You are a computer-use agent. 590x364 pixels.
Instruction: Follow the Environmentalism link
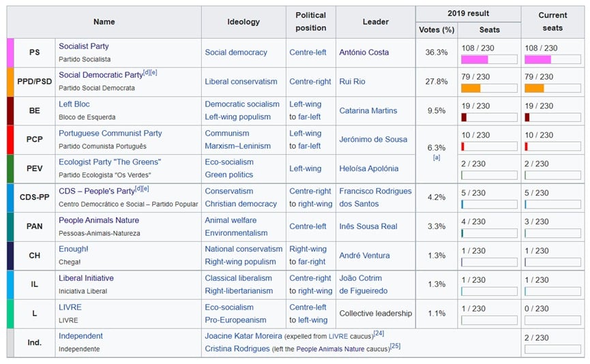(x=236, y=233)
